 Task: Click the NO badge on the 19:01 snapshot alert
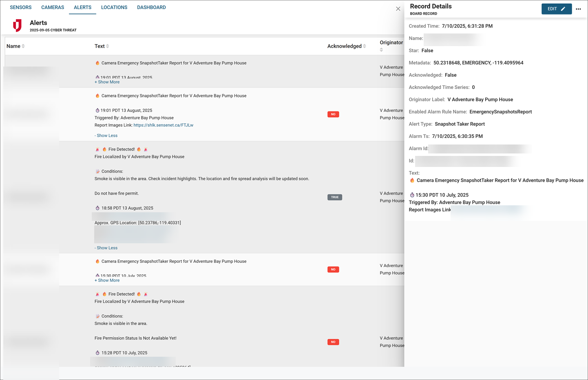point(333,114)
